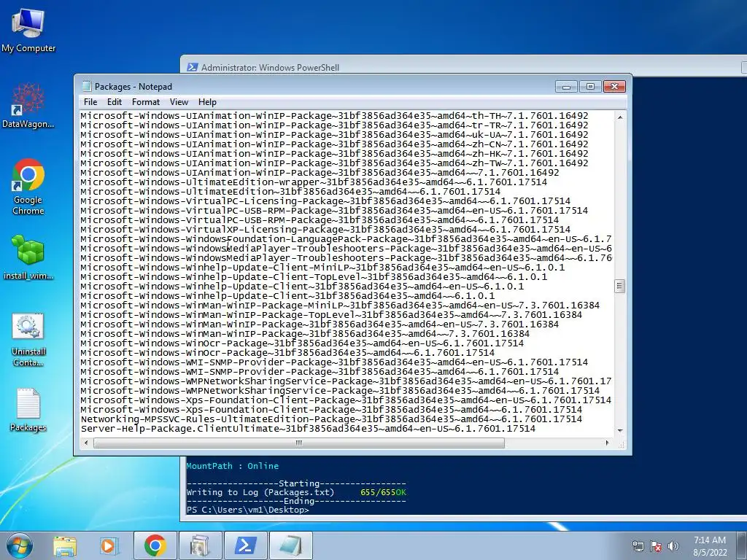747x560 pixels.
Task: Select the Uninstall Conta... desktop icon
Action: click(28, 340)
